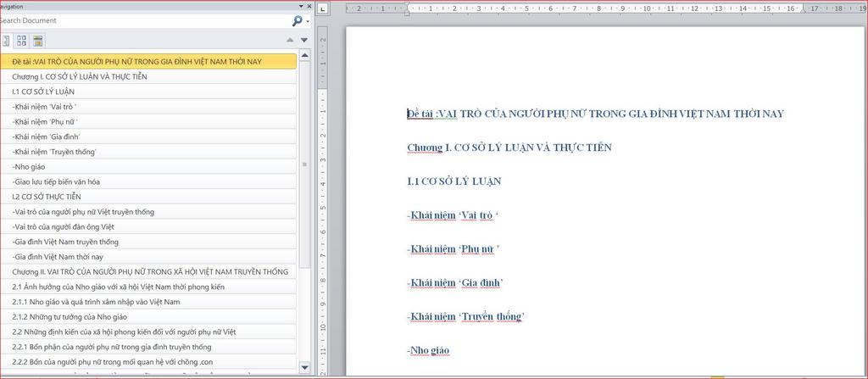The image size is (868, 379).
Task: Select '2.1.1 Nho giáo và quá trình xâm nhập'
Action: coord(148,302)
